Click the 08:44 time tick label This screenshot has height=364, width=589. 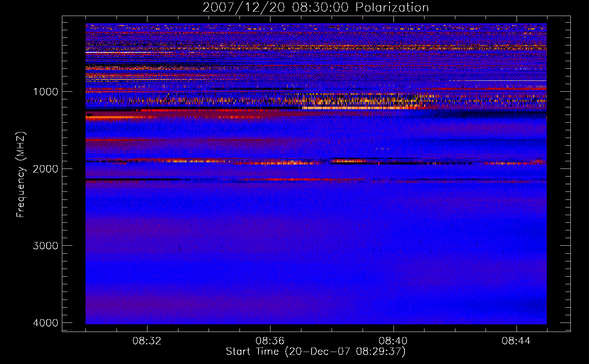[516, 341]
